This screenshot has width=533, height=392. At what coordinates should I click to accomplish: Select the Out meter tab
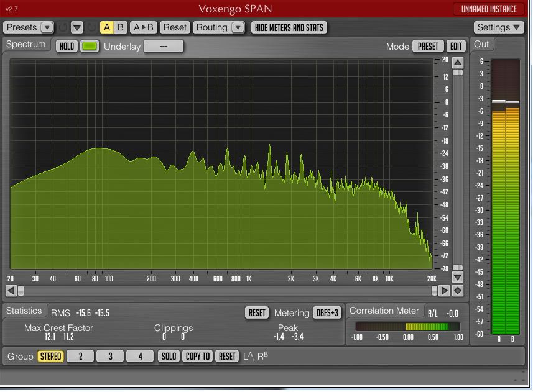point(481,45)
